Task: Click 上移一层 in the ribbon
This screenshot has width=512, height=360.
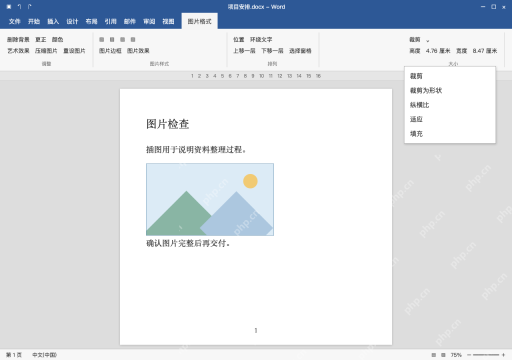Action: (244, 51)
